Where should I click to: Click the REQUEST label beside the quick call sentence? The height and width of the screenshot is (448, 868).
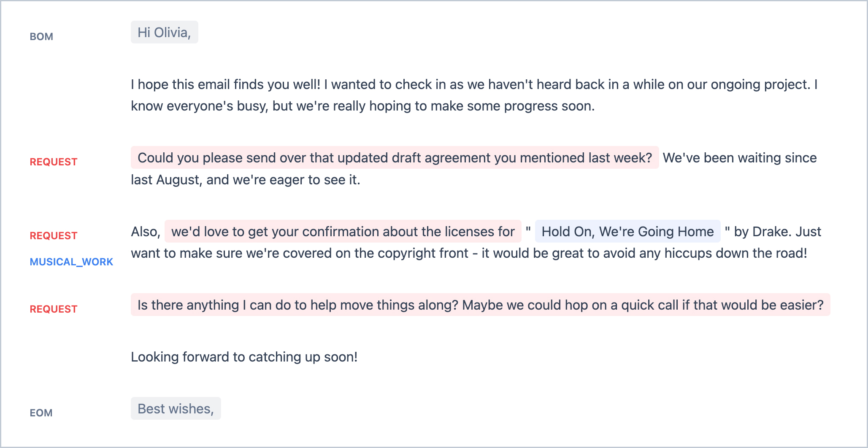pyautogui.click(x=53, y=309)
